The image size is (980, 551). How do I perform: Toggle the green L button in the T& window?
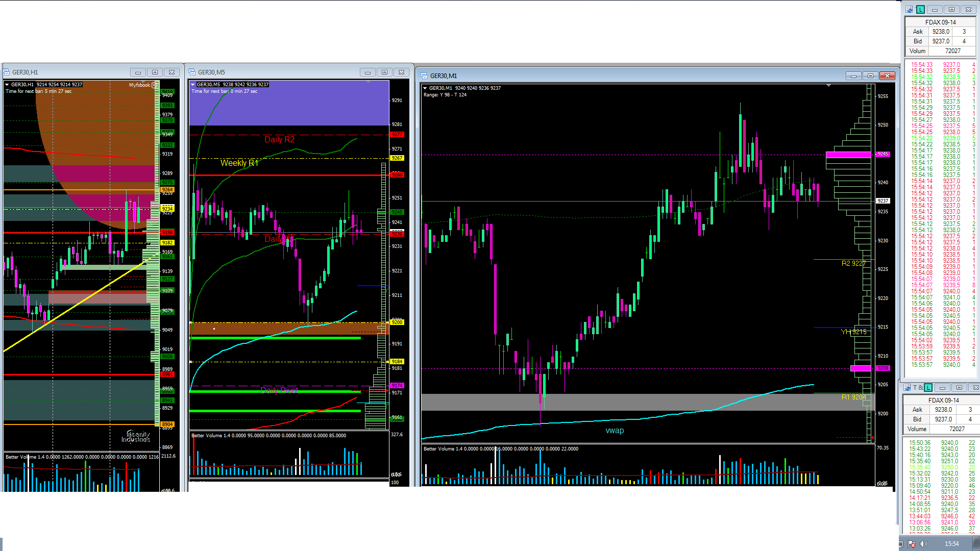point(928,388)
